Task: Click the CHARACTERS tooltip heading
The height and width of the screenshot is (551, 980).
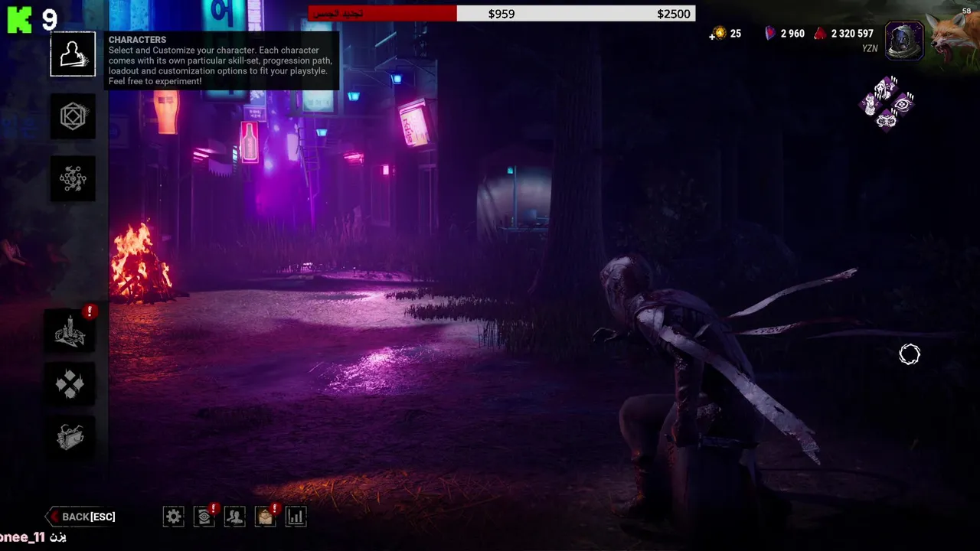Action: click(137, 40)
